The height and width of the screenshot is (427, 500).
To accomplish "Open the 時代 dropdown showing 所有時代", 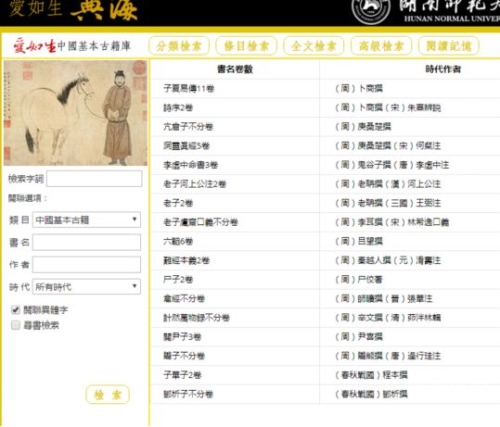I will [x=86, y=287].
